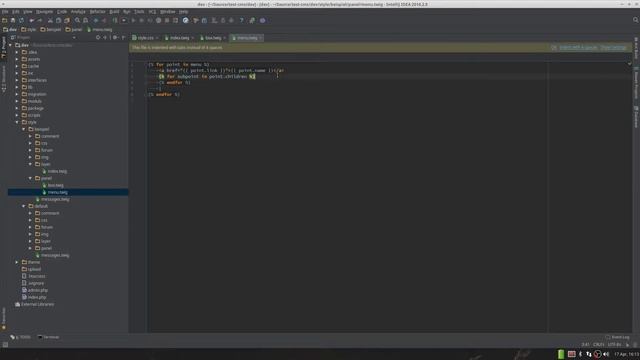Click CRLF line separator in status bar
The width and height of the screenshot is (640, 360).
pos(599,344)
